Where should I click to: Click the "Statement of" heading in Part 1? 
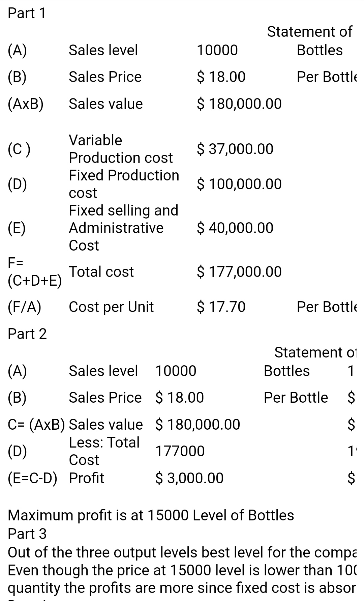(309, 31)
